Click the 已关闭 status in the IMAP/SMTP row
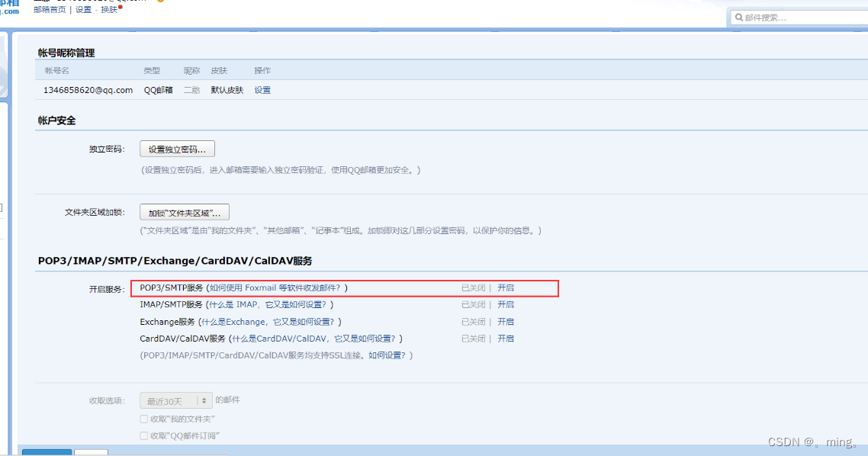The width and height of the screenshot is (868, 456). [x=474, y=305]
